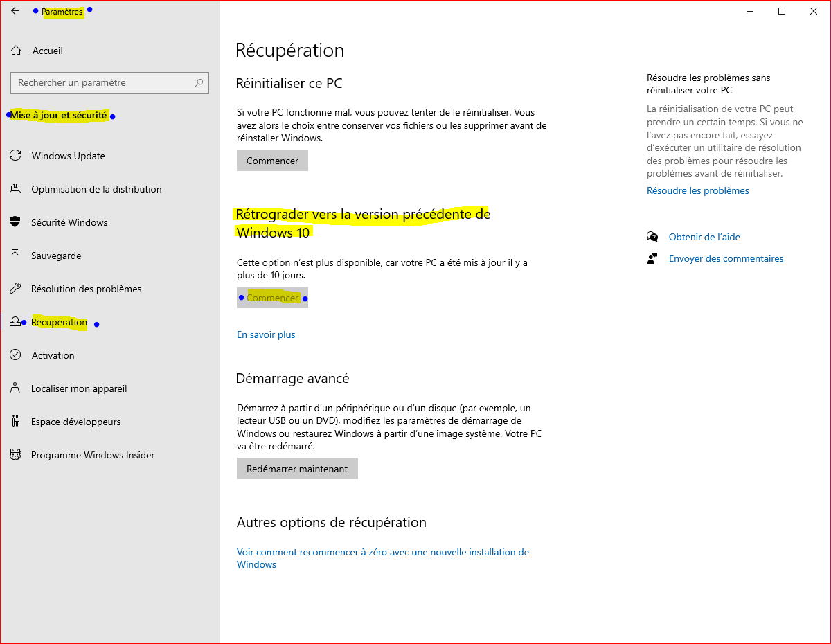Image resolution: width=831 pixels, height=644 pixels.
Task: Click the Démarrage avancé heading
Action: 293,379
